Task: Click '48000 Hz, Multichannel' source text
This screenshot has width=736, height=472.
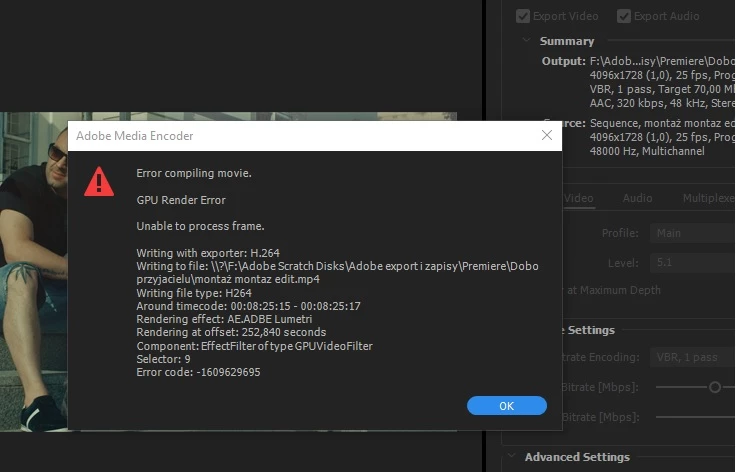Action: (x=647, y=151)
